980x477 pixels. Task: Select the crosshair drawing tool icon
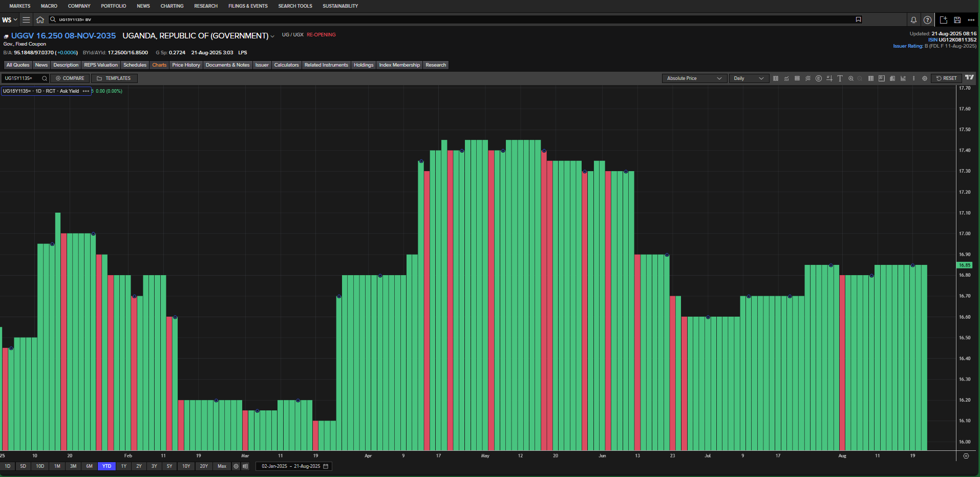829,78
